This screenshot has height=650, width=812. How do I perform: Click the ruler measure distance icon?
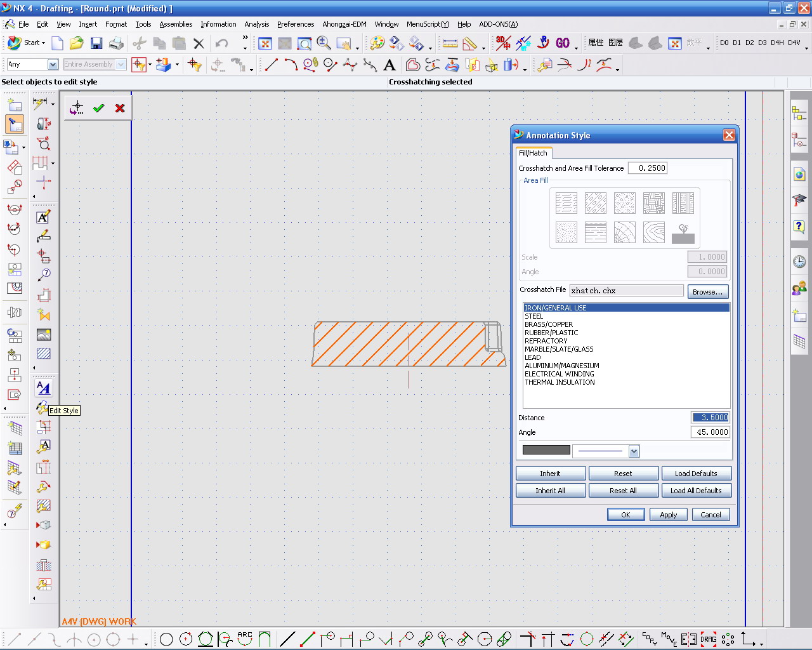coord(450,43)
